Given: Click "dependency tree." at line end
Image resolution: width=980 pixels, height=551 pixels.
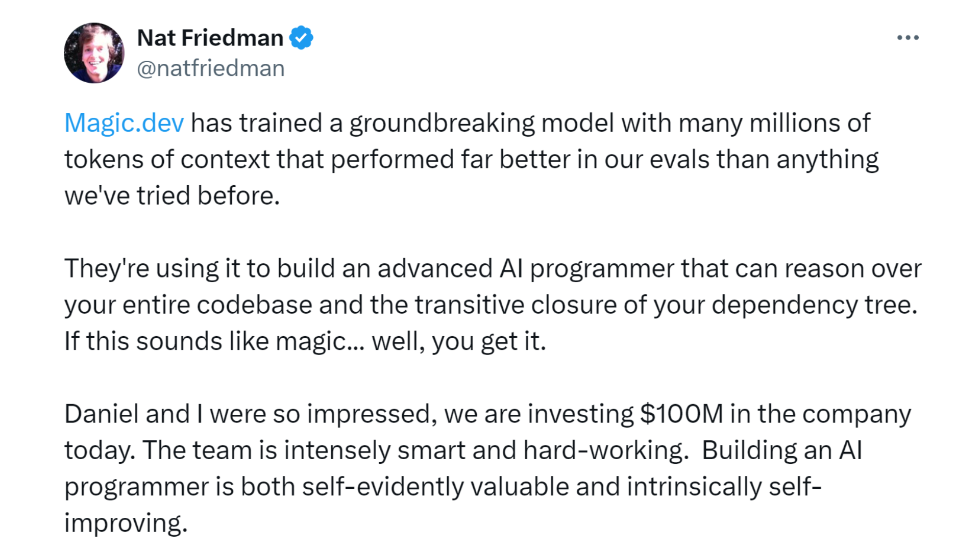Looking at the screenshot, I should coord(815,305).
